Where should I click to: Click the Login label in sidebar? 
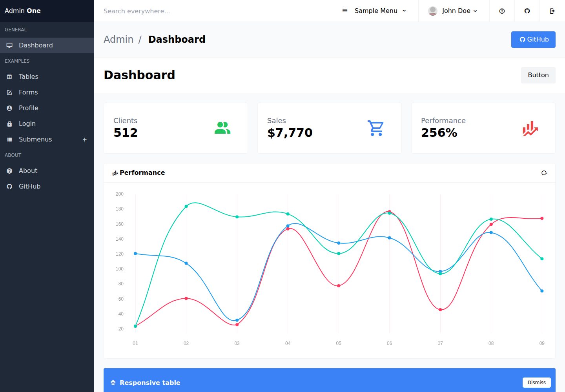click(27, 124)
